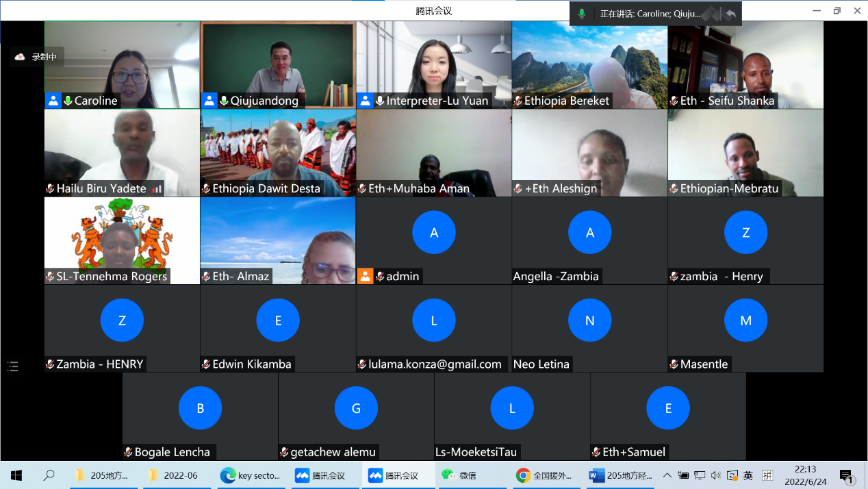This screenshot has height=489, width=868.
Task: Open the taskbar date and time flyout
Action: (804, 475)
